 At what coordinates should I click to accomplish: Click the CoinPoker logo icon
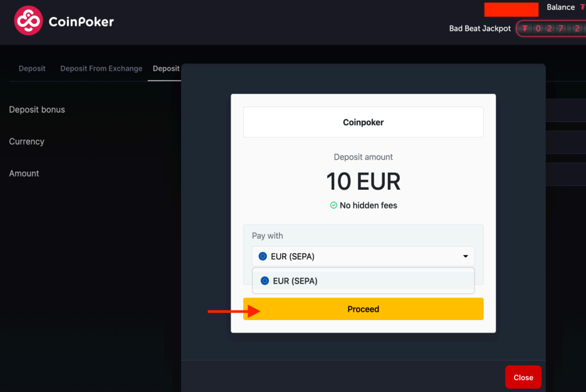(x=28, y=21)
